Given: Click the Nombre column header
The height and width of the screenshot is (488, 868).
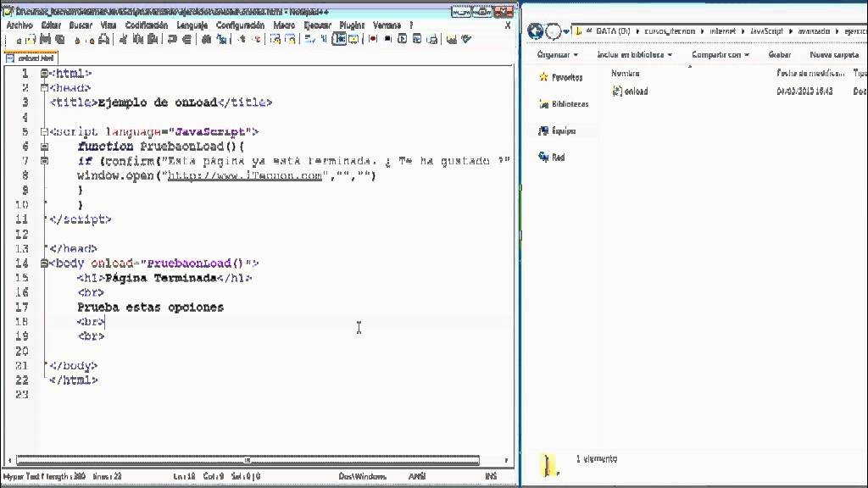Looking at the screenshot, I should tap(626, 73).
